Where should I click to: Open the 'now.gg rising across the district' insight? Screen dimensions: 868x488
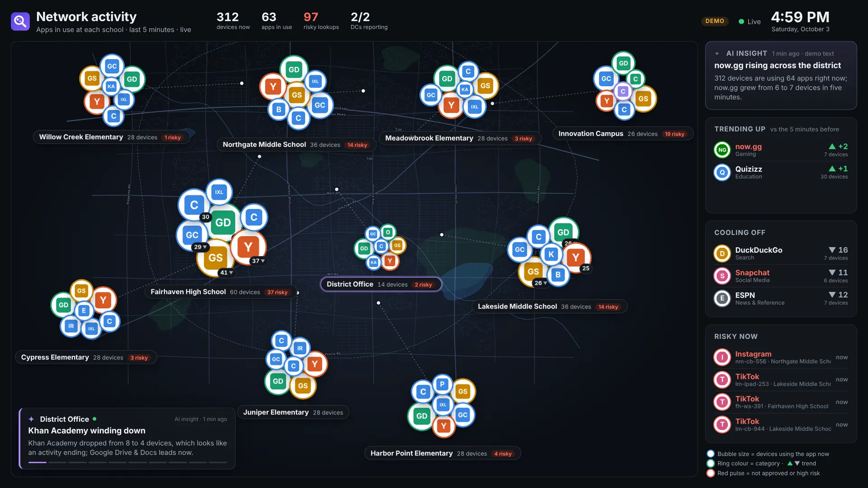point(781,75)
